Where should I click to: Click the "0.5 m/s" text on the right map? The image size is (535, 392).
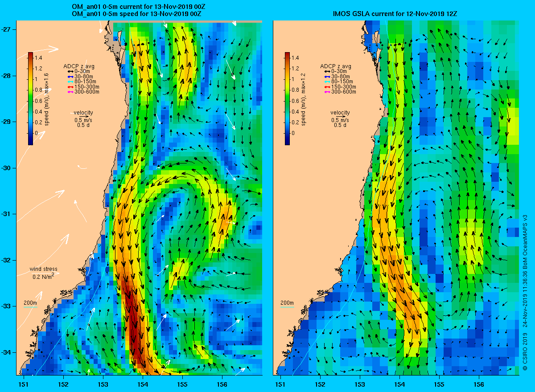pos(340,120)
